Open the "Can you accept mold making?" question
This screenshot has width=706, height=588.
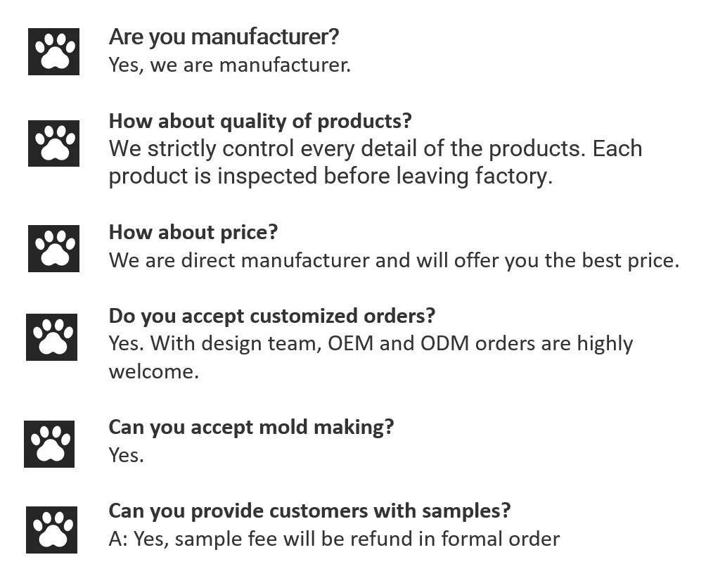tap(251, 427)
